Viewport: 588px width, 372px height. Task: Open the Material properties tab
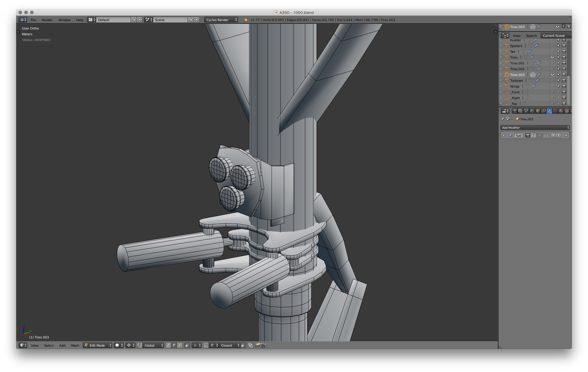pos(561,111)
